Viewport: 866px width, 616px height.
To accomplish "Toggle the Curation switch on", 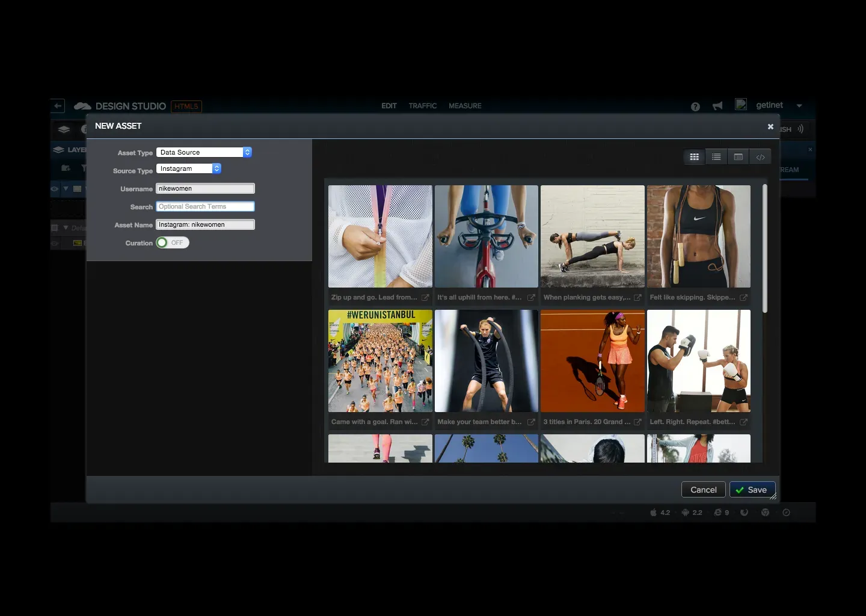I will pos(173,242).
